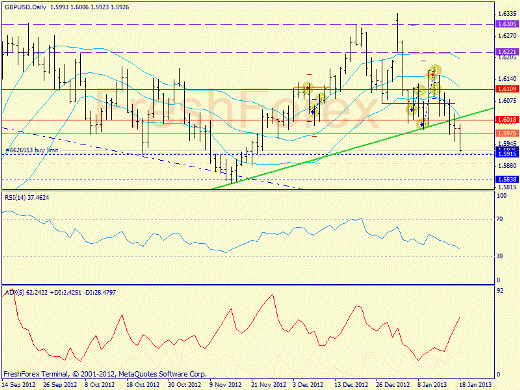Click the 1.6140 price scale value

pos(507,79)
